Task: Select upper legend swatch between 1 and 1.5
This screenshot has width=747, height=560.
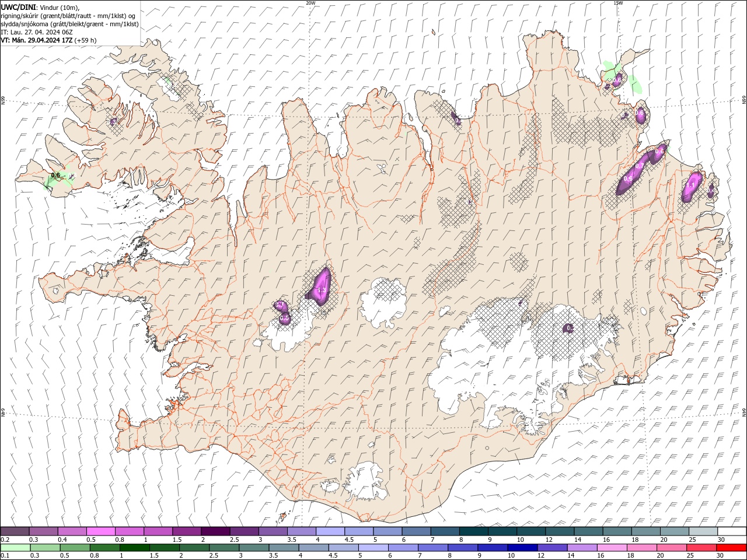Action: [158, 531]
